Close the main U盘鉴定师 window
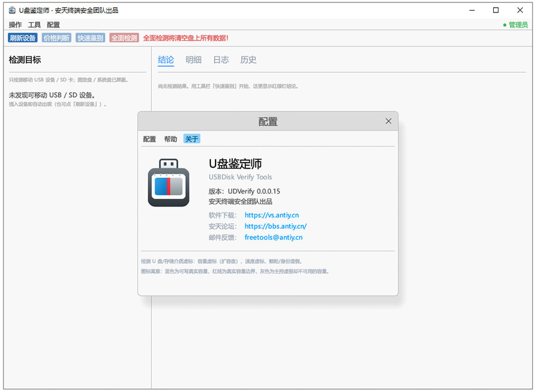 tap(520, 10)
